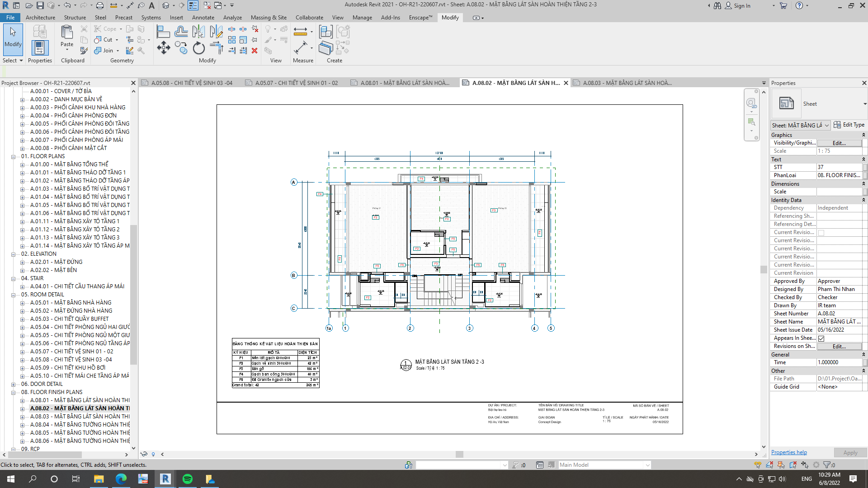
Task: Select the Move tool in Modify panel
Action: point(163,48)
